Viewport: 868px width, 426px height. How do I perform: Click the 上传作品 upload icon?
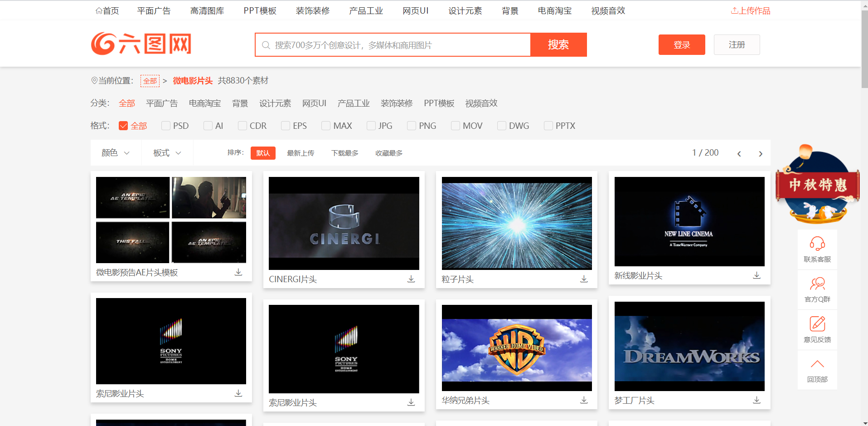[x=734, y=10]
